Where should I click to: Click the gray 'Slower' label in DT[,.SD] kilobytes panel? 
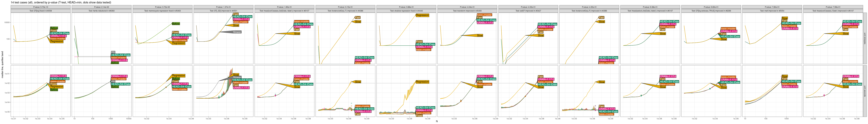point(237,32)
